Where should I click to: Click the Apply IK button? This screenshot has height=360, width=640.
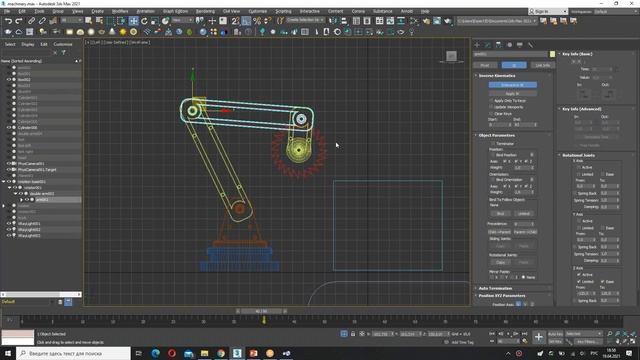[x=513, y=93]
